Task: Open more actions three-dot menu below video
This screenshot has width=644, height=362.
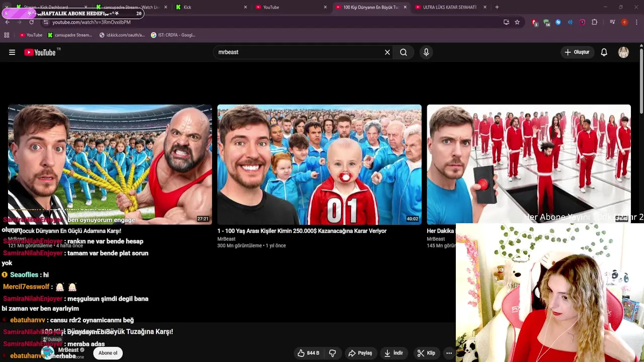Action: 449,353
